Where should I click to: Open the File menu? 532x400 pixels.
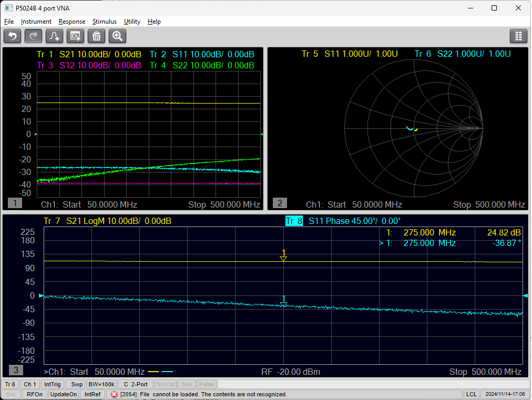click(9, 22)
